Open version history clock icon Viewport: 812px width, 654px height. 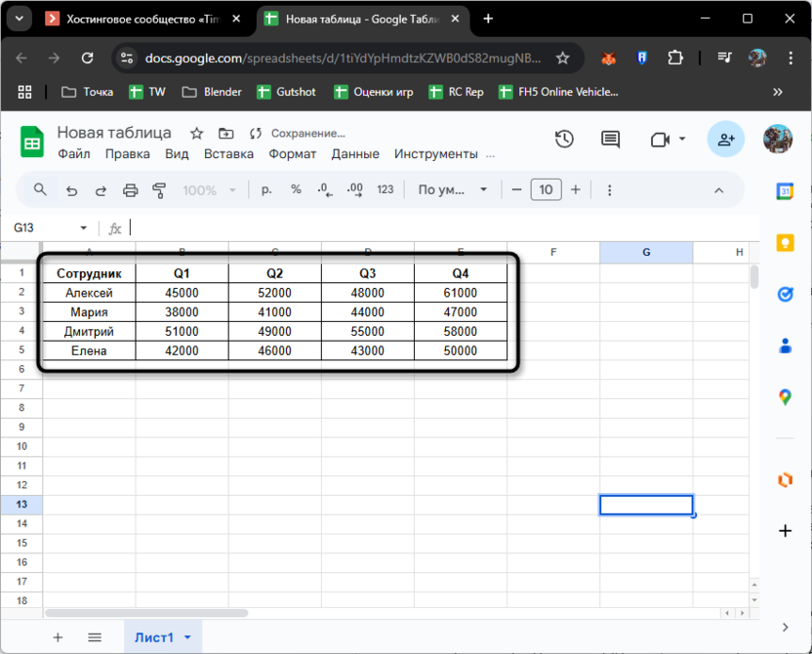[564, 140]
